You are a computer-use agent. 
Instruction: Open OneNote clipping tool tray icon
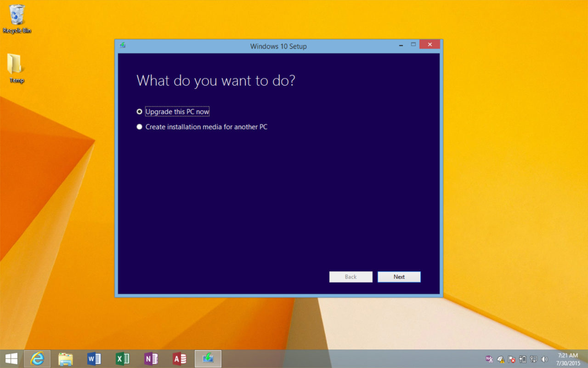(x=490, y=359)
